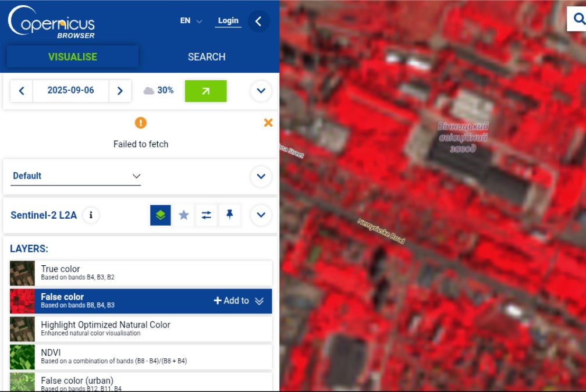The image size is (586, 392).
Task: Expand the Default theme panel chevron
Action: [261, 176]
